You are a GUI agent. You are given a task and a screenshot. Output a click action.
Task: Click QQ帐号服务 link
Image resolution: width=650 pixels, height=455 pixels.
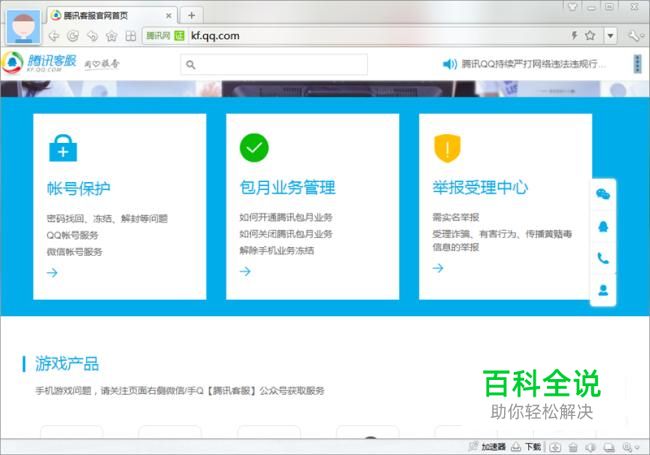point(72,235)
